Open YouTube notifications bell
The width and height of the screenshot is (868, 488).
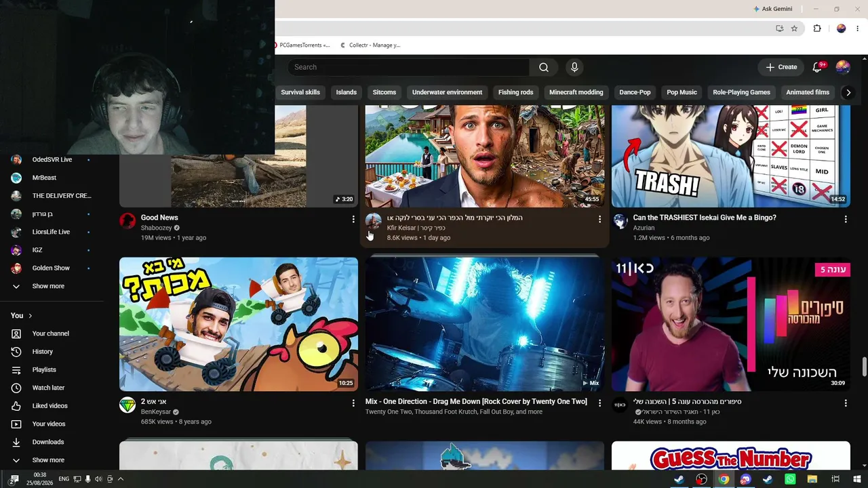tap(817, 67)
